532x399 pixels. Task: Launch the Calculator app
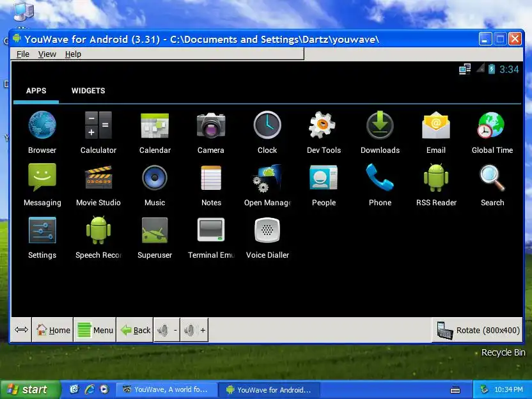tap(98, 132)
